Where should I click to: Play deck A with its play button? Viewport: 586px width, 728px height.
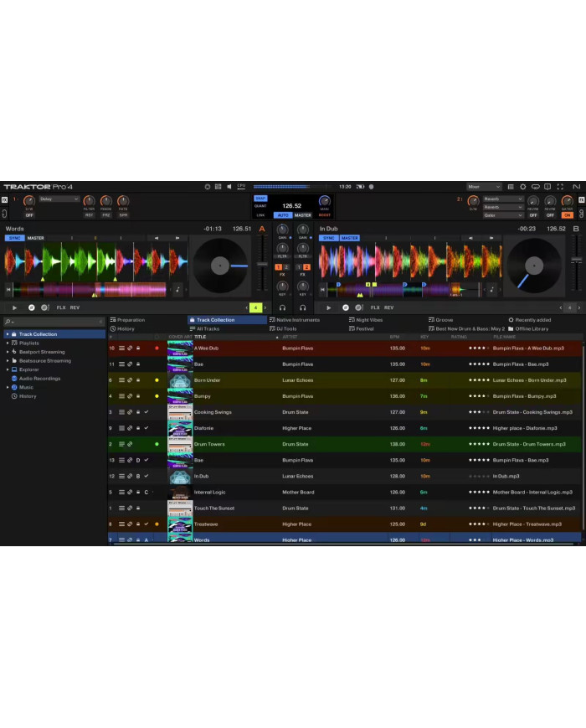tap(14, 307)
